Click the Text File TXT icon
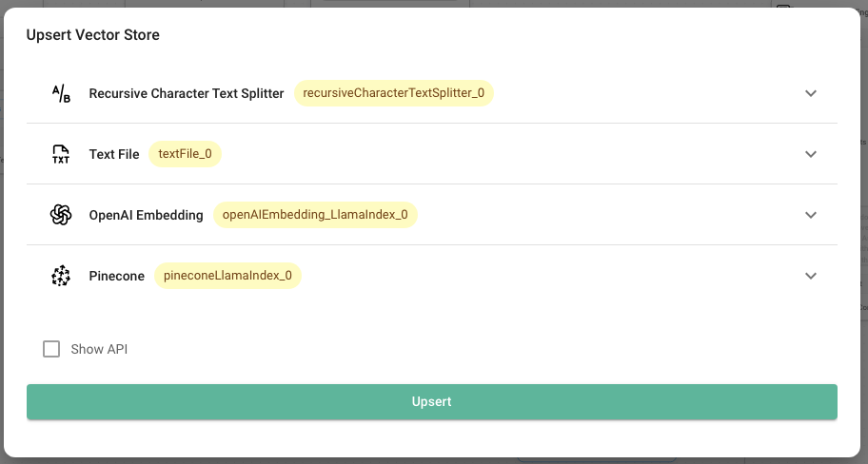 (x=61, y=154)
